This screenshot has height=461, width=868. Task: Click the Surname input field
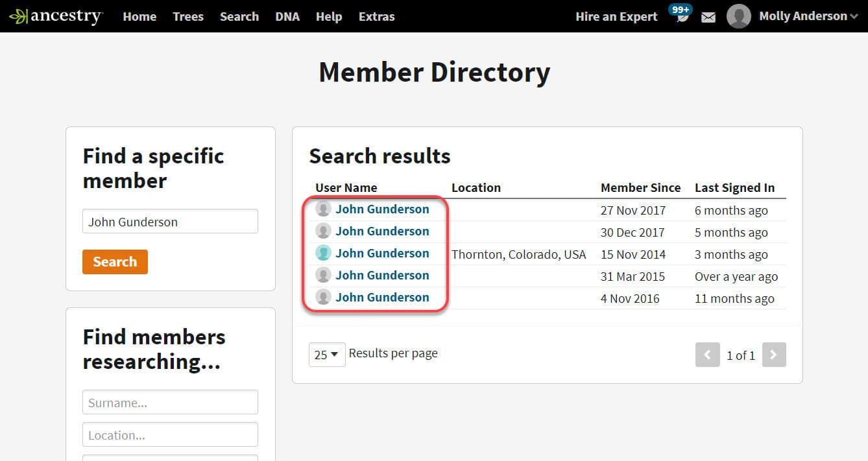coord(170,401)
